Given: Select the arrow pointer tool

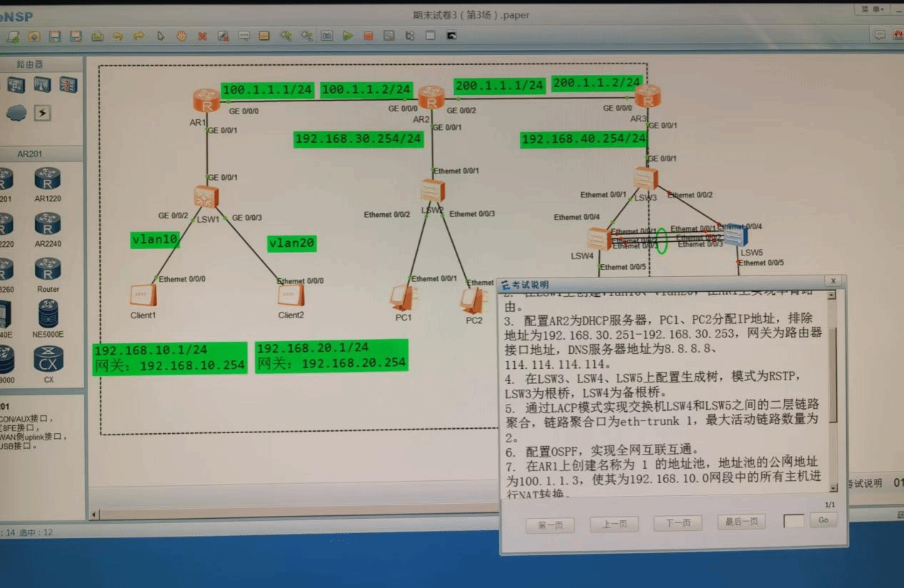Looking at the screenshot, I should (x=161, y=36).
